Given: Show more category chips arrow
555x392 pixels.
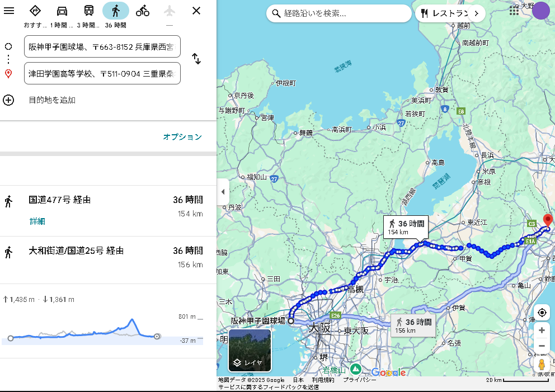Looking at the screenshot, I should 477,13.
